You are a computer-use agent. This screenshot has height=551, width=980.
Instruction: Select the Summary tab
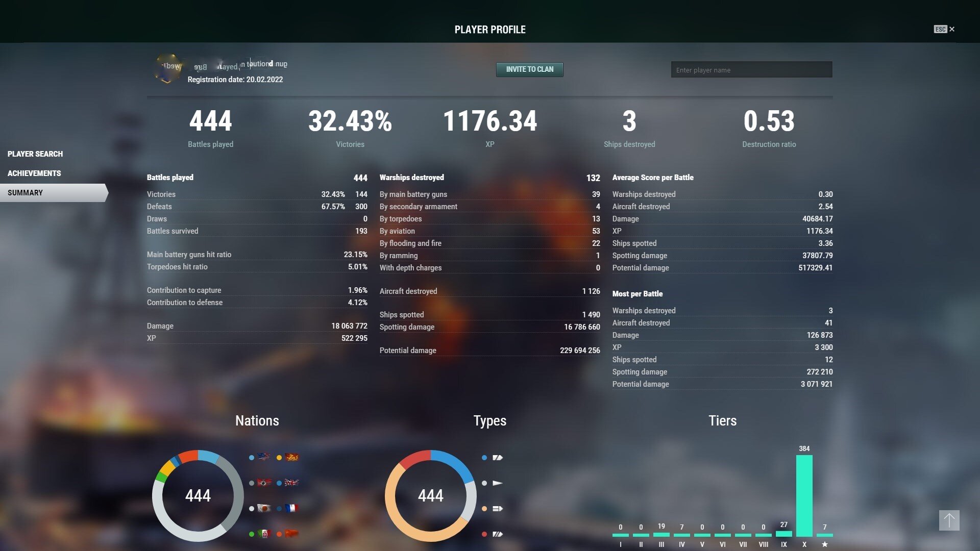25,193
